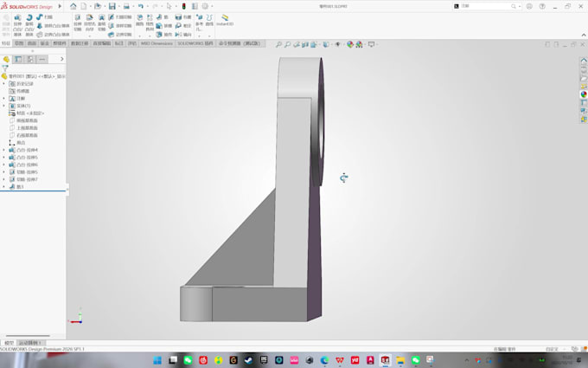The height and width of the screenshot is (368, 588).
Task: Open the 钣金 (Sheet Metal) ribbon tab
Action: (x=44, y=43)
